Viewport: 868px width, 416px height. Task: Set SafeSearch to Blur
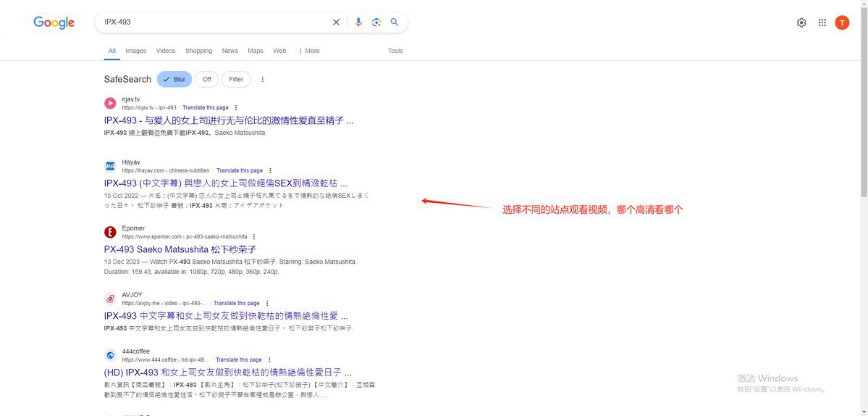(174, 79)
